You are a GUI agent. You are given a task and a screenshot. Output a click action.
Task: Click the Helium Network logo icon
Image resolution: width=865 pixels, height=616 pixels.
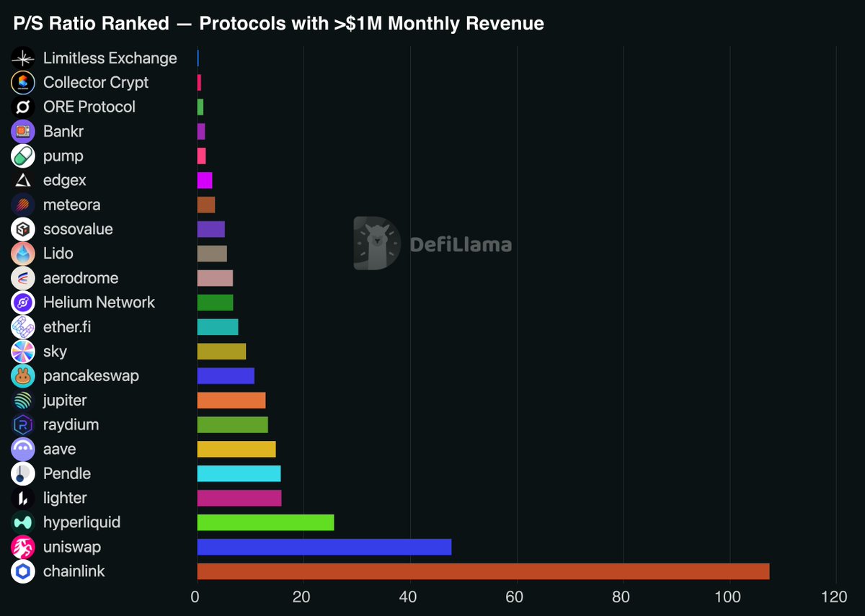click(x=23, y=303)
